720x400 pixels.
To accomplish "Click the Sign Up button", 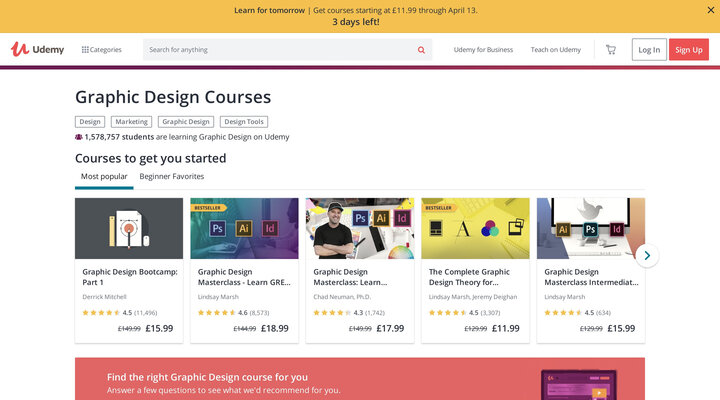I will pyautogui.click(x=689, y=50).
